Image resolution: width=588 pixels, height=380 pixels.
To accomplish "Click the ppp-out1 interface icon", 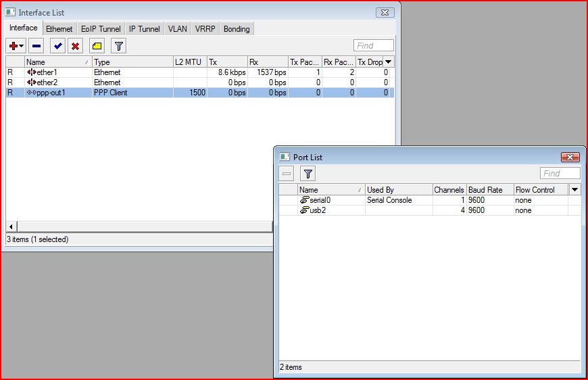I will point(32,93).
